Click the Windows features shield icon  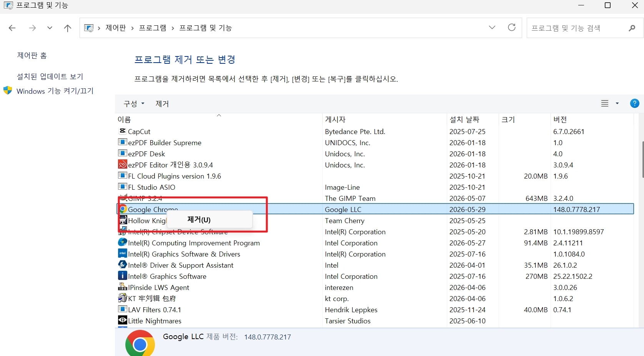pos(8,91)
